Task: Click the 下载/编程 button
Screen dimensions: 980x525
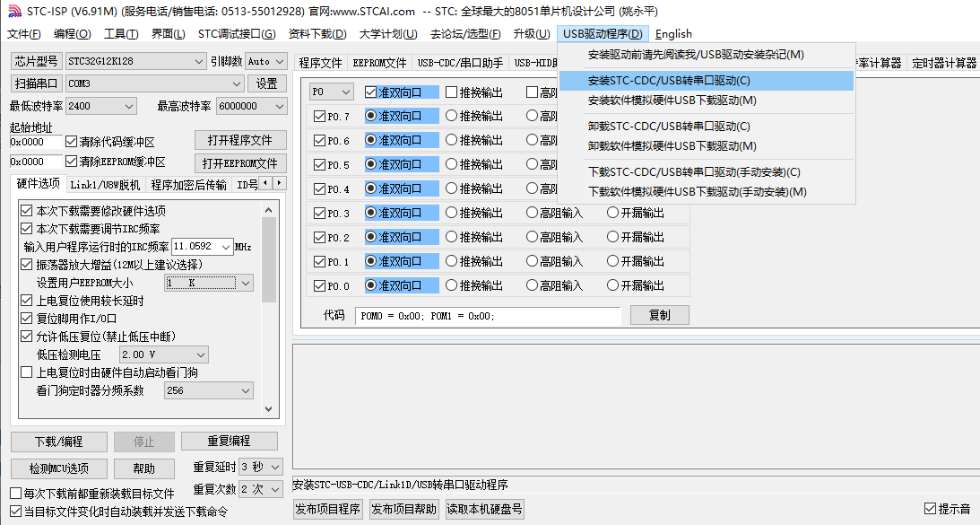Action: pos(59,442)
